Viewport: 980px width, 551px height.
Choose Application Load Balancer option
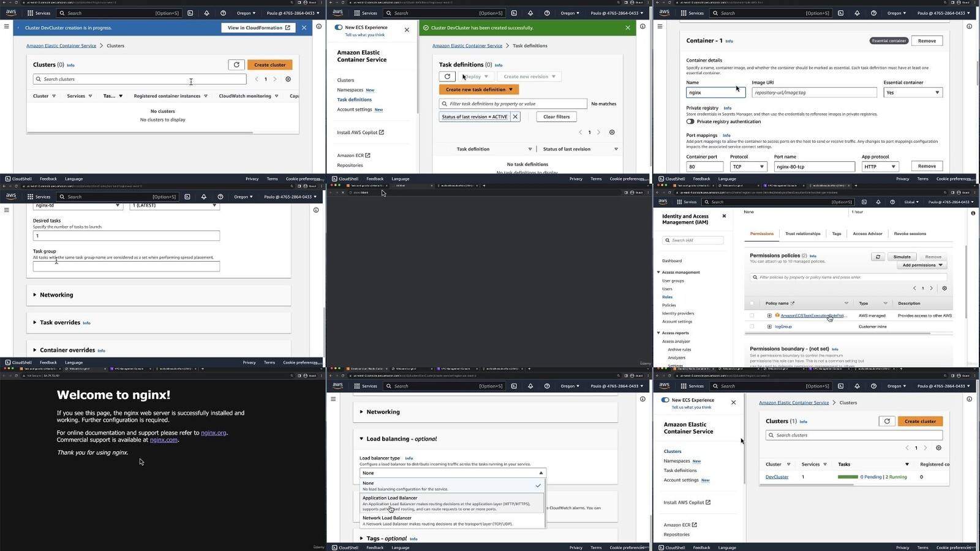coord(452,503)
